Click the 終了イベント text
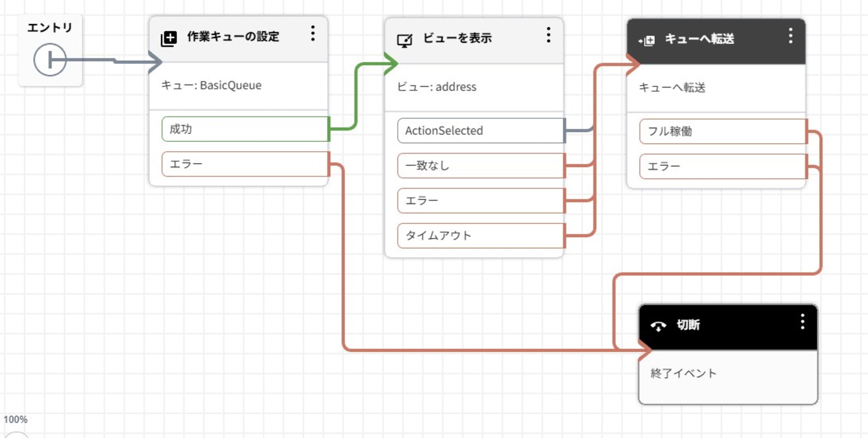The width and height of the screenshot is (868, 438). (x=684, y=373)
